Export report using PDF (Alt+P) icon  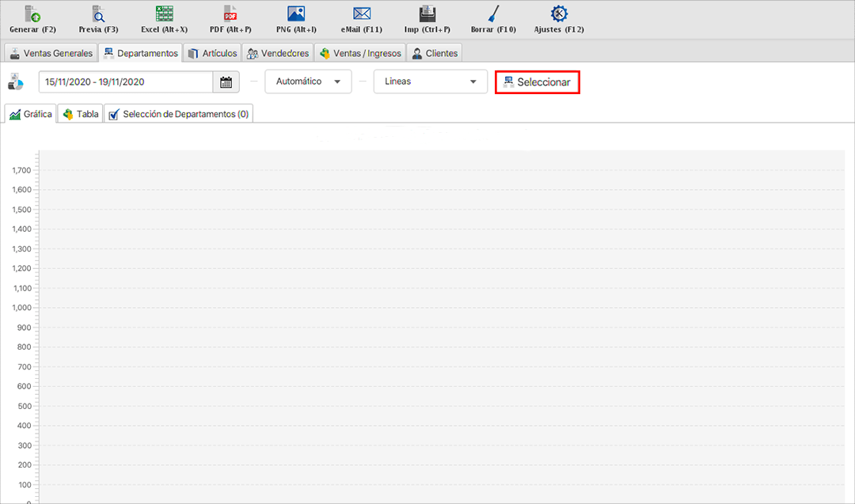click(x=230, y=14)
